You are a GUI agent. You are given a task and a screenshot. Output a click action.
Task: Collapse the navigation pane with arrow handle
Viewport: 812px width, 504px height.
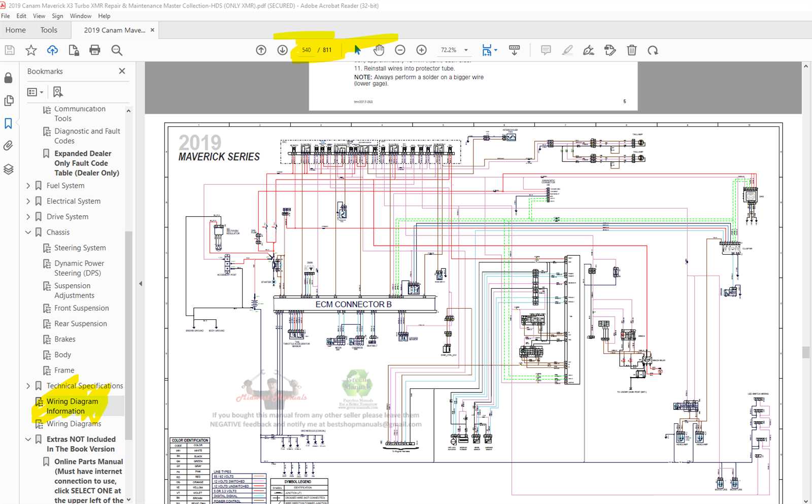pyautogui.click(x=141, y=284)
